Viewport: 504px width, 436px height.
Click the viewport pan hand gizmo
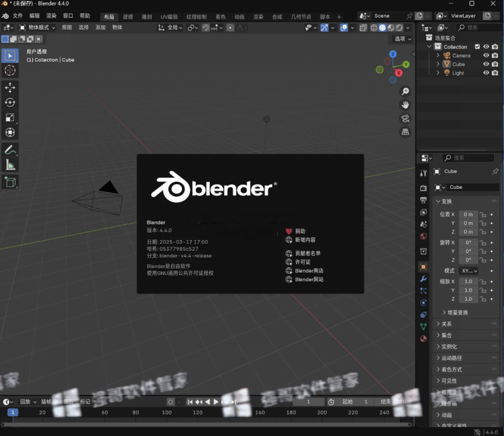coord(405,105)
